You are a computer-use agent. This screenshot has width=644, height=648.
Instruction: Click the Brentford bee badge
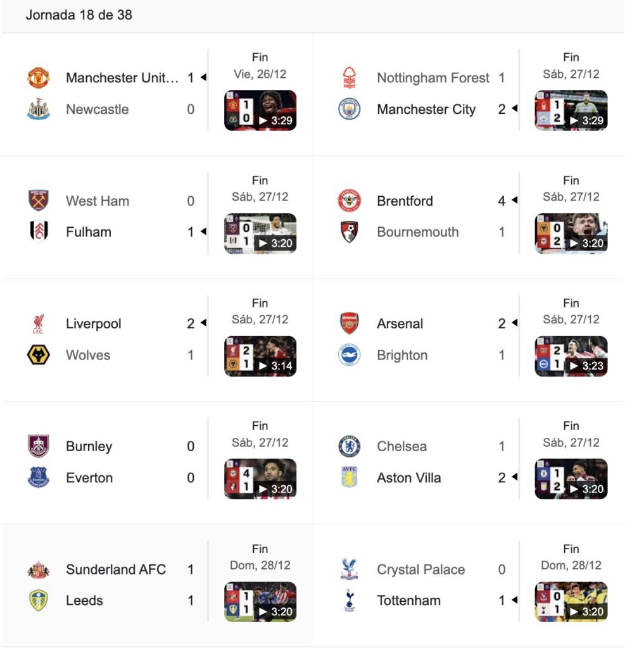(349, 201)
